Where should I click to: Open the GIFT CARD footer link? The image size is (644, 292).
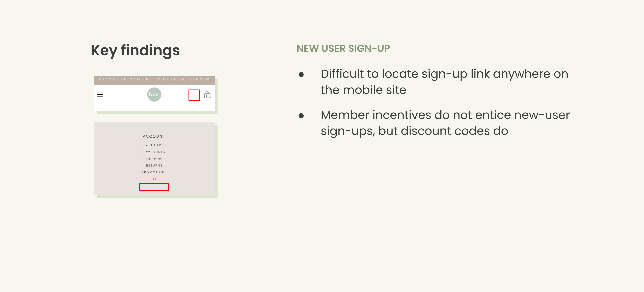154,145
